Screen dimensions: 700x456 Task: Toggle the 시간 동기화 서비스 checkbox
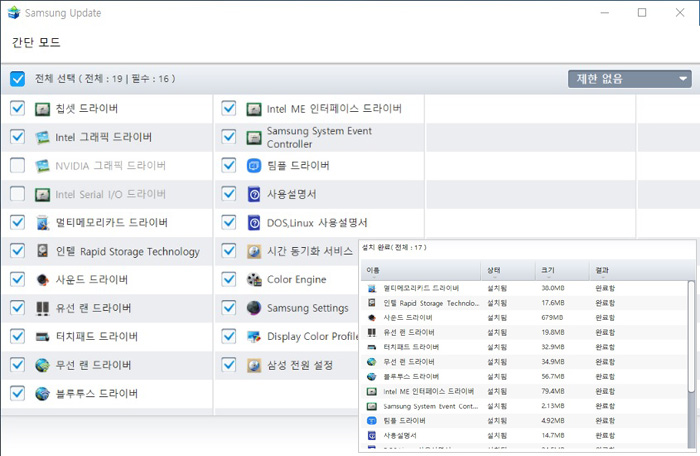[229, 251]
